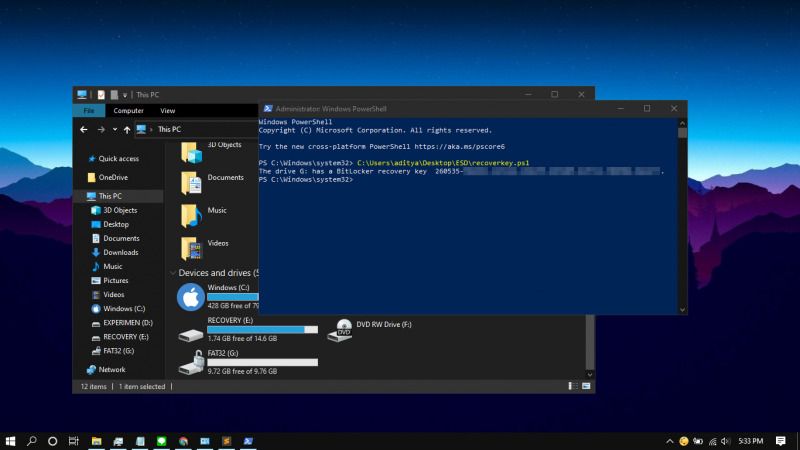
Task: Open File Explorer from taskbar
Action: point(96,441)
